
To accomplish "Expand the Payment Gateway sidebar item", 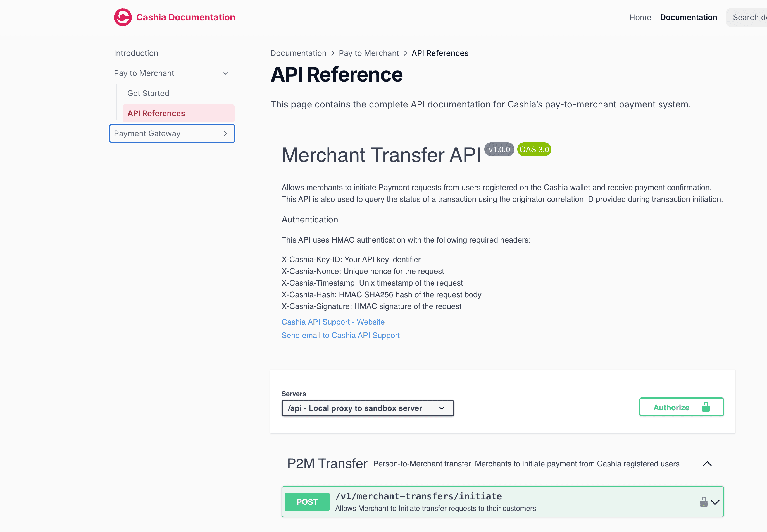I will [x=172, y=133].
